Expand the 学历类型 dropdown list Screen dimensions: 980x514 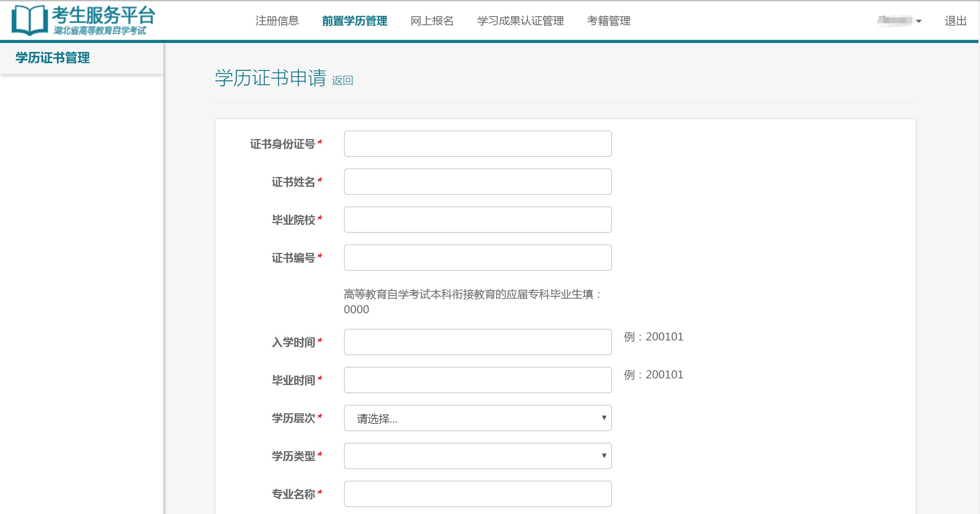coord(477,456)
